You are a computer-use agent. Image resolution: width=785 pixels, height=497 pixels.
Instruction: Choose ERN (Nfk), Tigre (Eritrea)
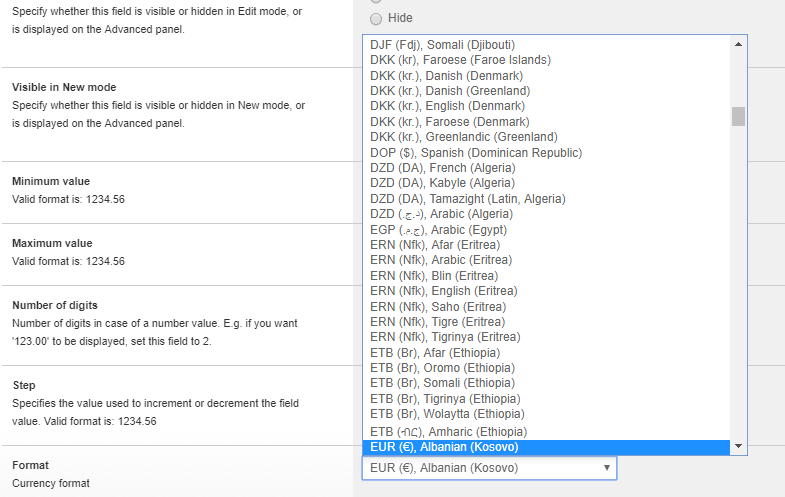tap(546, 322)
